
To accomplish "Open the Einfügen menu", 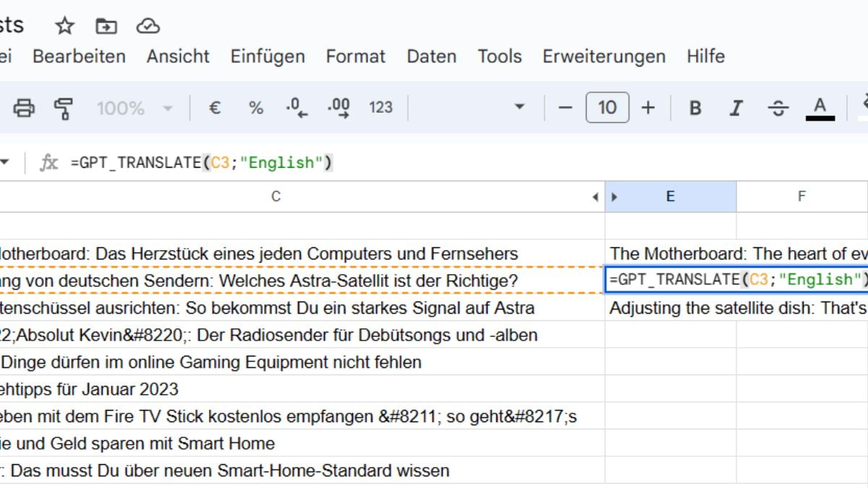I will [x=267, y=56].
